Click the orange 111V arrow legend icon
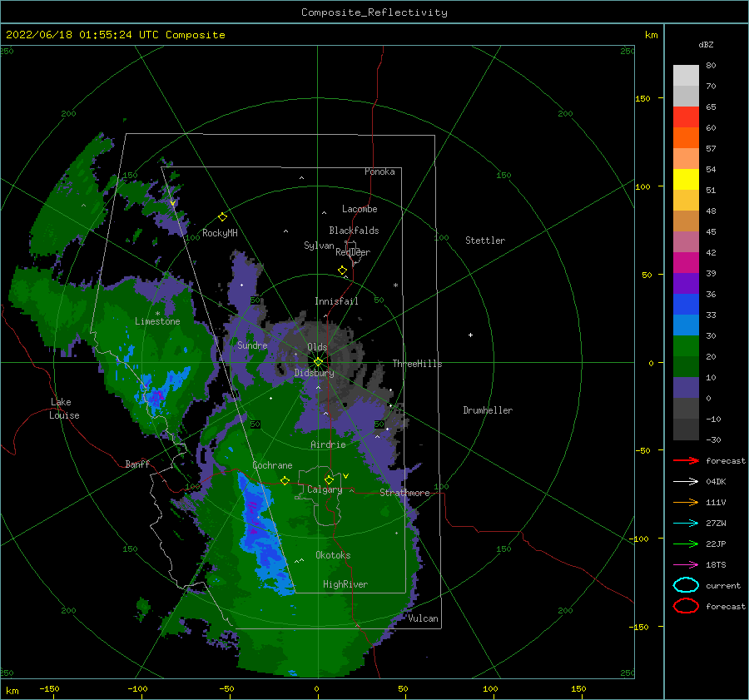The height and width of the screenshot is (700, 749). (686, 502)
